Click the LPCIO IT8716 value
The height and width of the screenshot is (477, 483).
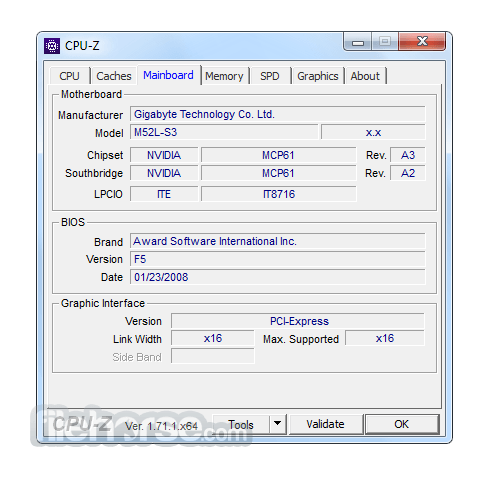pos(278,194)
